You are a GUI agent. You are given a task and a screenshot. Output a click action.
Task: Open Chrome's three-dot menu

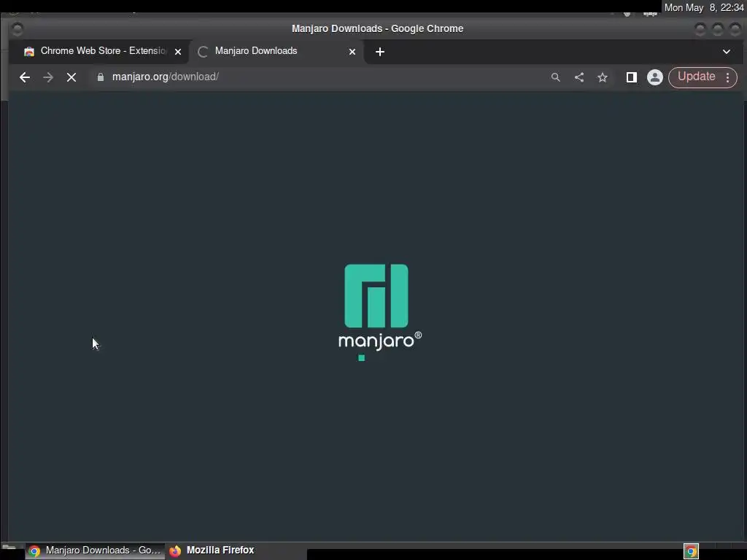[727, 77]
